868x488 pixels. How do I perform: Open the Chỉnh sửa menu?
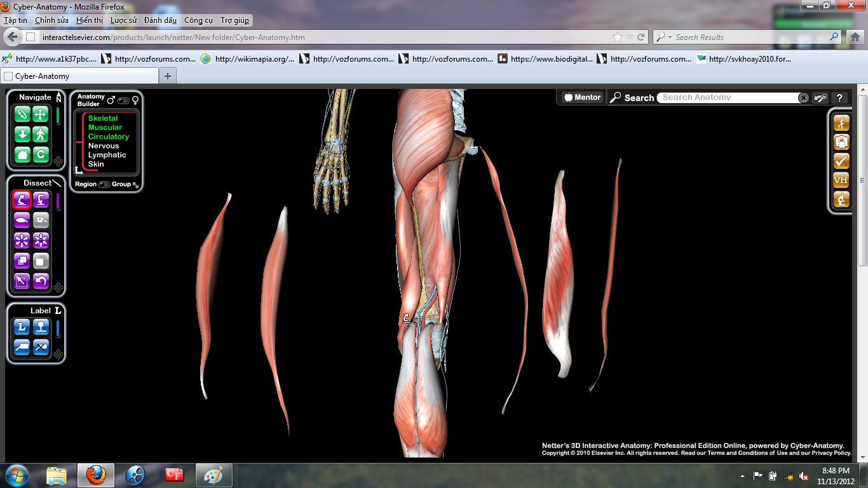click(x=51, y=20)
